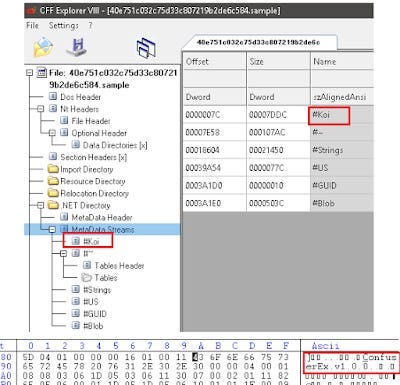Collapse the .NET Directory tree node
Screen dimensions: 400x385
[41, 205]
